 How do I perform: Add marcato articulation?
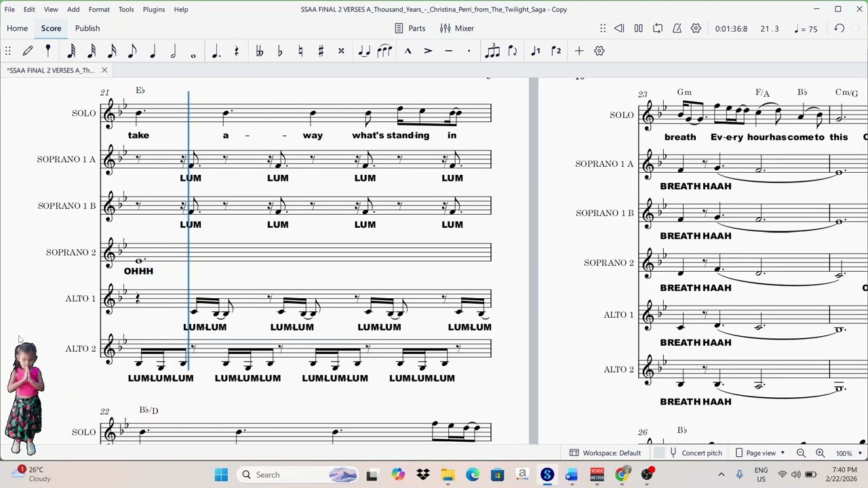click(408, 51)
